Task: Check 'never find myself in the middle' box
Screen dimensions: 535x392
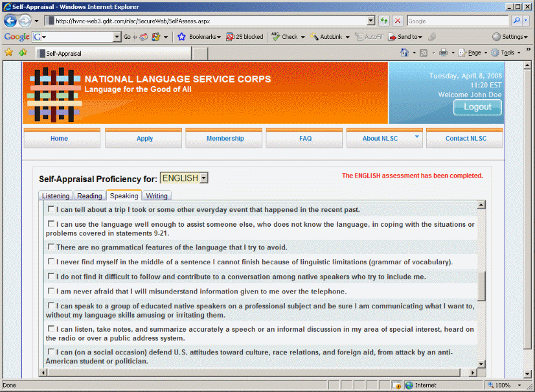Action: pos(51,261)
